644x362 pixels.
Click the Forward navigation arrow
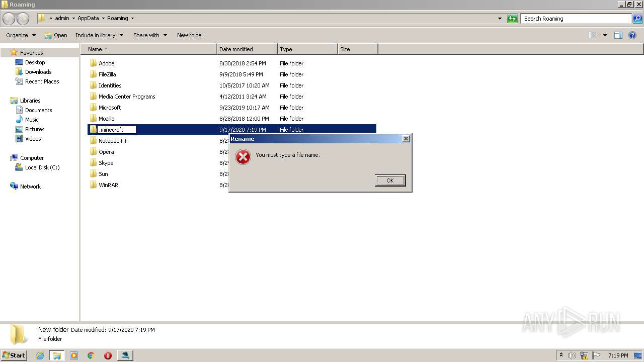tap(23, 19)
